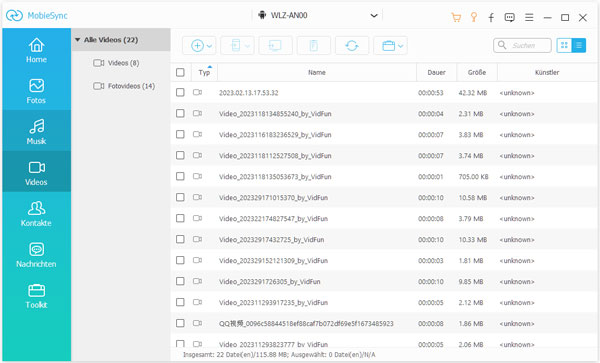Check Video_202329171015370_by_VidFun checkbox
This screenshot has height=363, width=600.
pos(180,197)
